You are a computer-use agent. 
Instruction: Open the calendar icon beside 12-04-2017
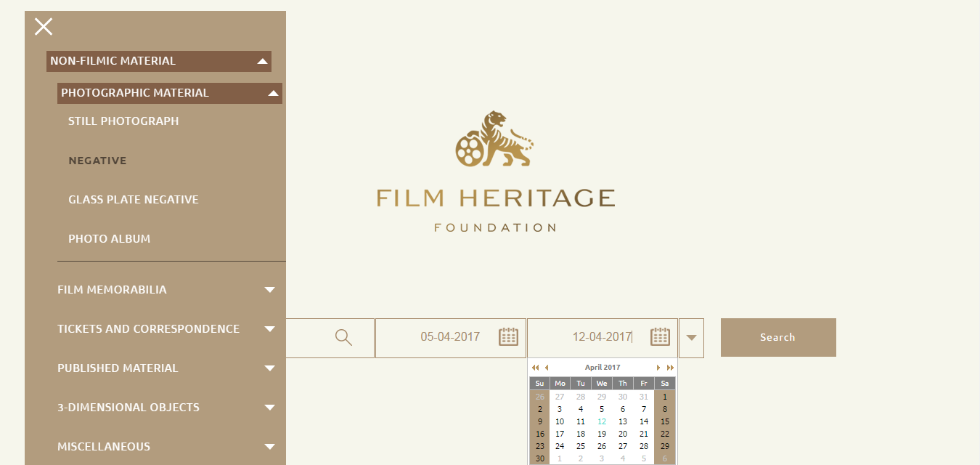coord(660,336)
